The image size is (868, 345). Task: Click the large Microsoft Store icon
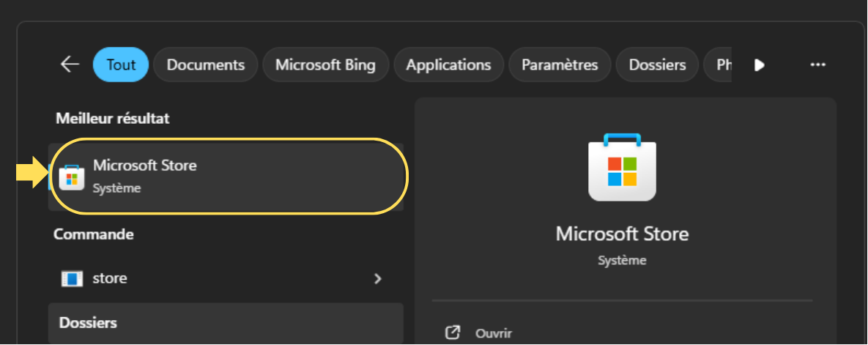622,167
